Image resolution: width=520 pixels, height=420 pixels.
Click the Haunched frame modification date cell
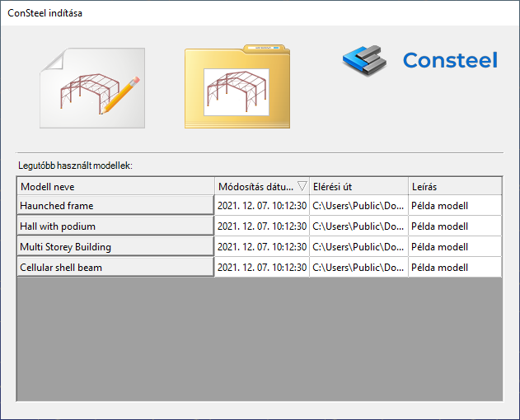click(262, 206)
